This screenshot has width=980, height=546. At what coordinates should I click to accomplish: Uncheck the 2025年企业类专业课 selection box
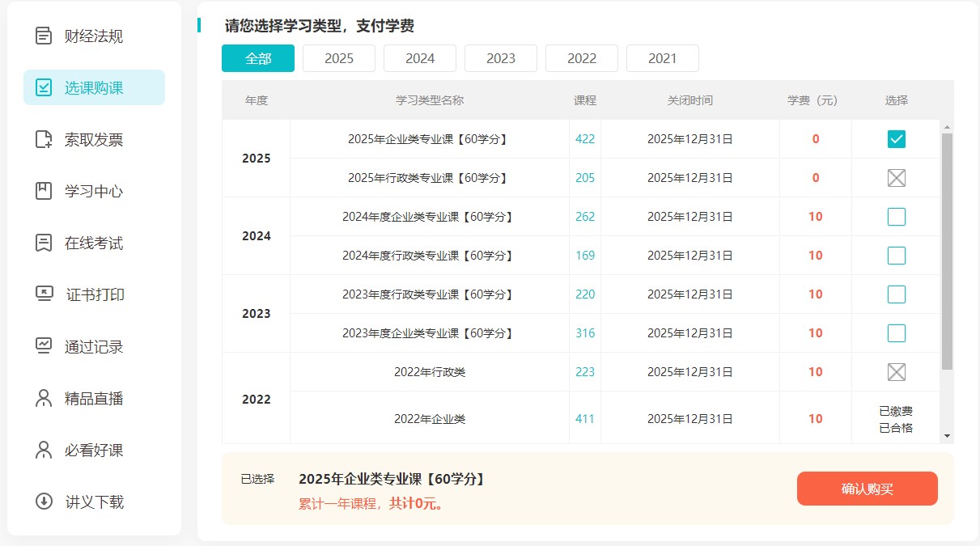click(x=896, y=138)
